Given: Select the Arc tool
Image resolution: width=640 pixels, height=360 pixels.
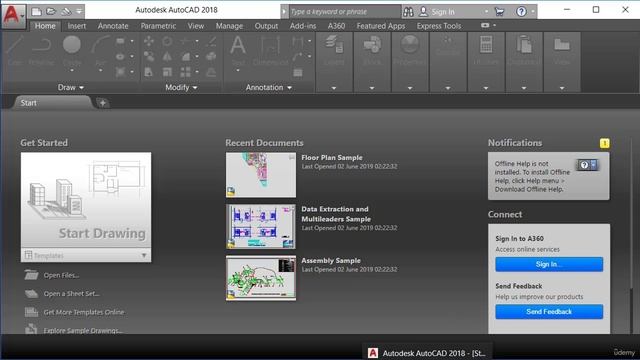Looking at the screenshot, I should (100, 51).
